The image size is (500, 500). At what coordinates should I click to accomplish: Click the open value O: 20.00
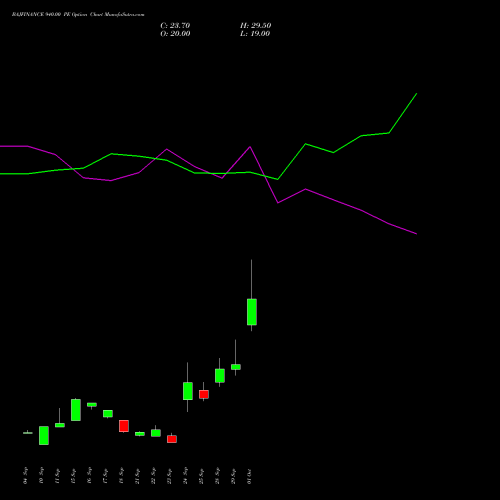tap(175, 34)
